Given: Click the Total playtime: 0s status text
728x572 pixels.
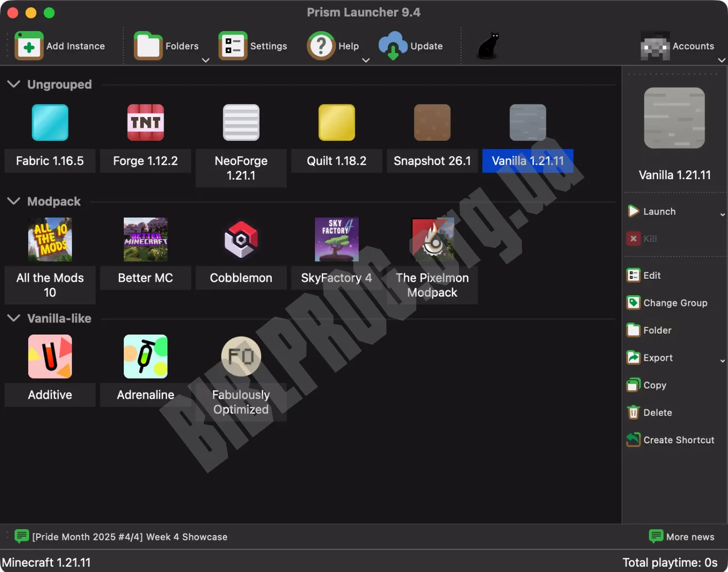Looking at the screenshot, I should 670,562.
